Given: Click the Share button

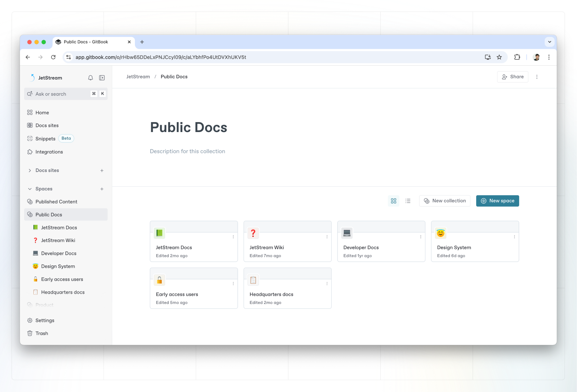Looking at the screenshot, I should tap(512, 77).
